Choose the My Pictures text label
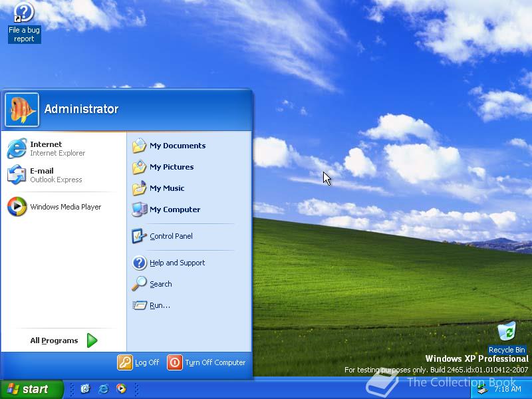The height and width of the screenshot is (399, 532). (x=172, y=167)
